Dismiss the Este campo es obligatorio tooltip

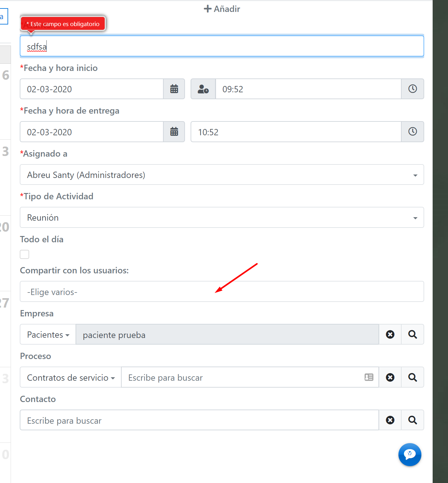63,23
